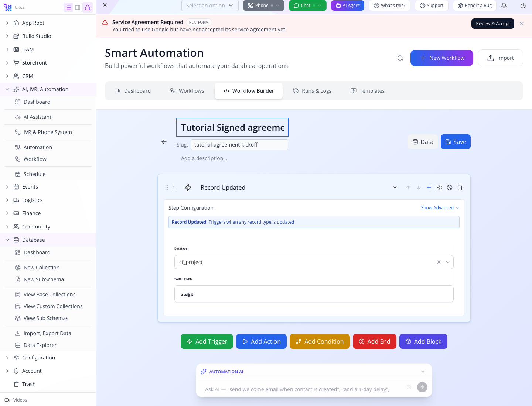
Task: Click the New Workflow button
Action: pyautogui.click(x=442, y=58)
